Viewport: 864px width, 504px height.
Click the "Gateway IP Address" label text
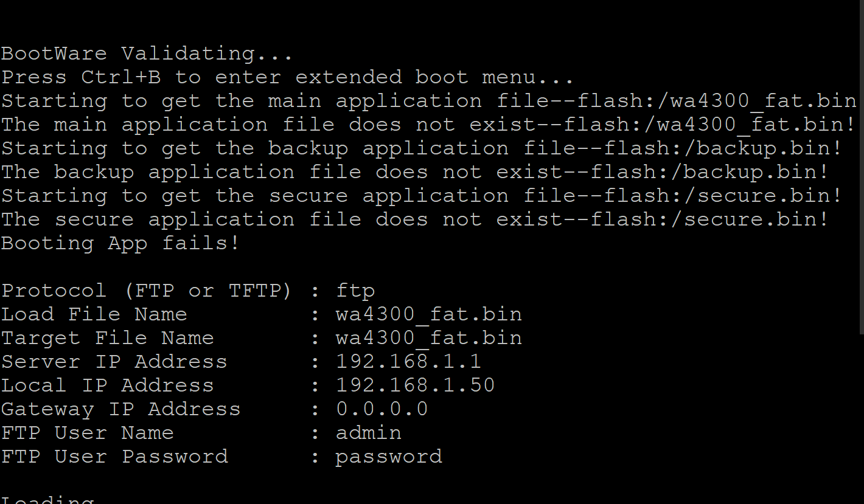pos(120,409)
